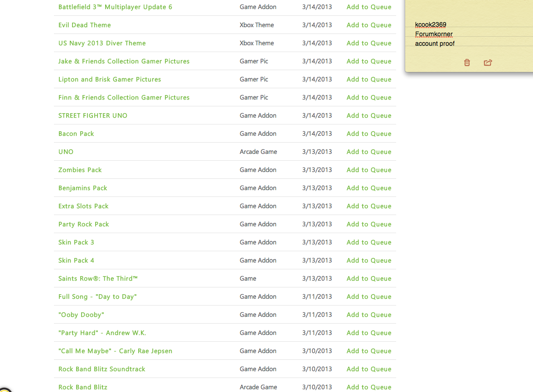Image resolution: width=533 pixels, height=392 pixels.
Task: Open Zombies Pack link
Action: pos(80,170)
